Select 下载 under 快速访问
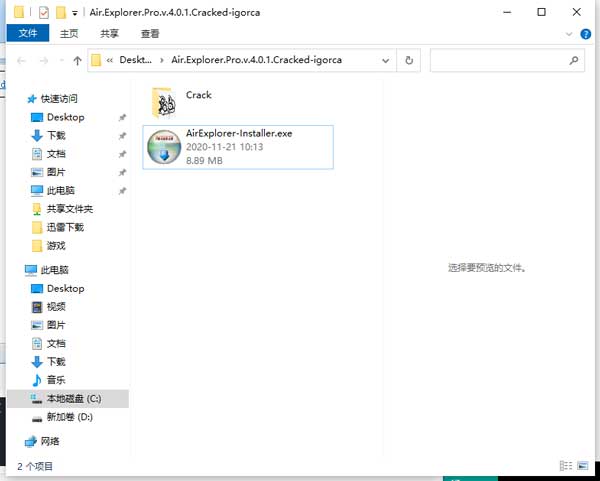600x481 pixels. point(56,135)
